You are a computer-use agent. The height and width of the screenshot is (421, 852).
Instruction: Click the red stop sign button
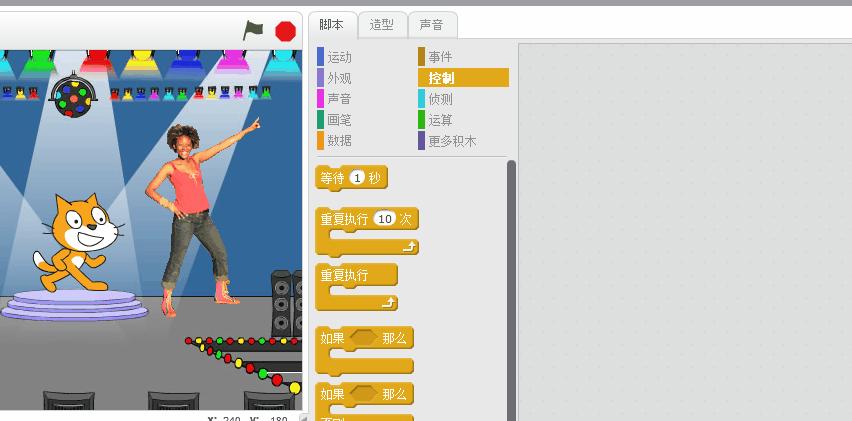(x=285, y=32)
